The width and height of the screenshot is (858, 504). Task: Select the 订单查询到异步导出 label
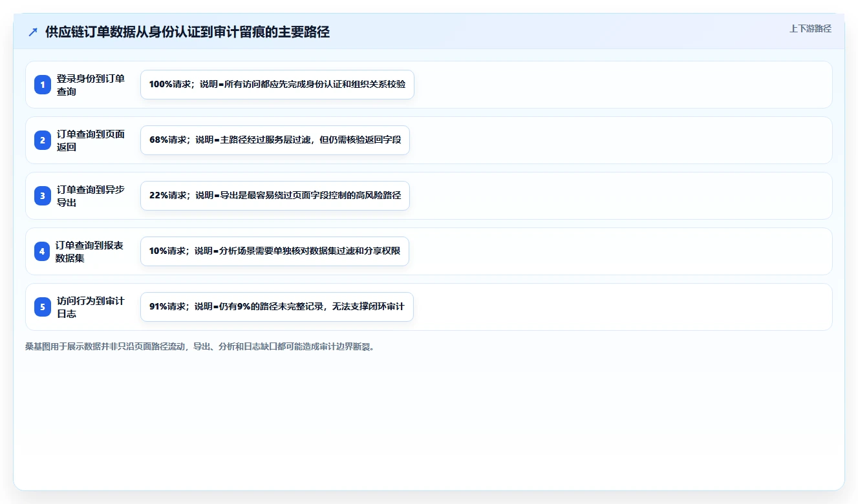[91, 196]
